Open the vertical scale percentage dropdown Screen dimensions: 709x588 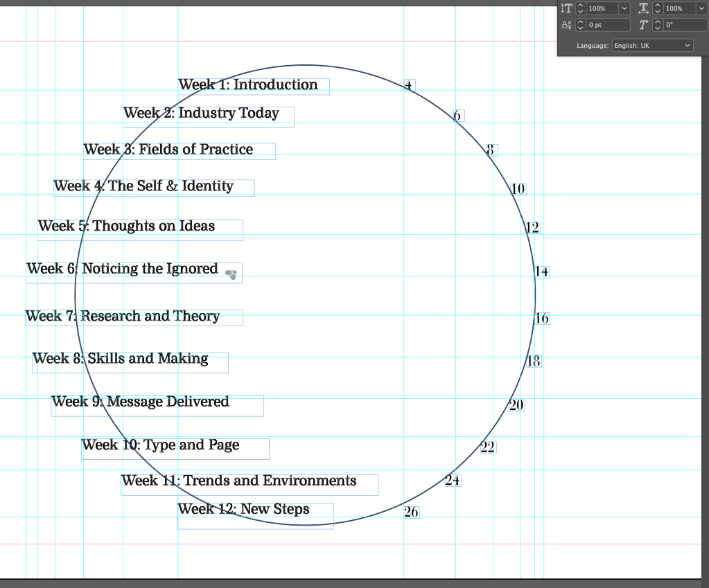624,8
